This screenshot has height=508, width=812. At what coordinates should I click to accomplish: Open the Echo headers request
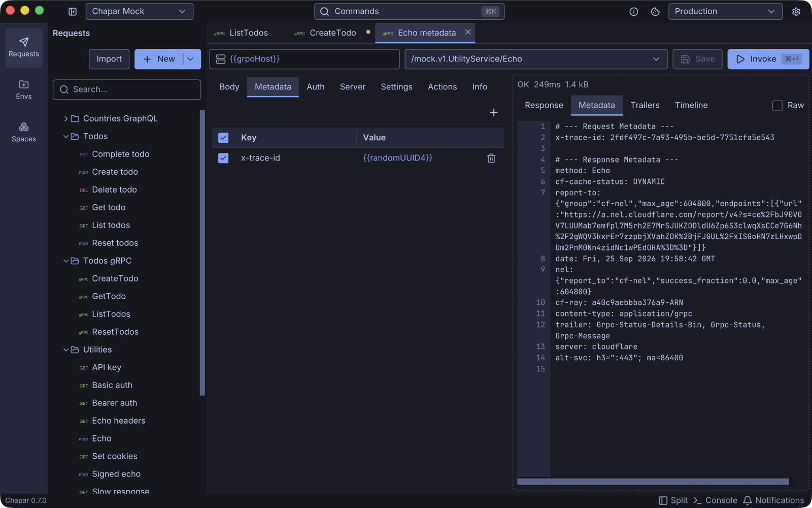pos(118,421)
